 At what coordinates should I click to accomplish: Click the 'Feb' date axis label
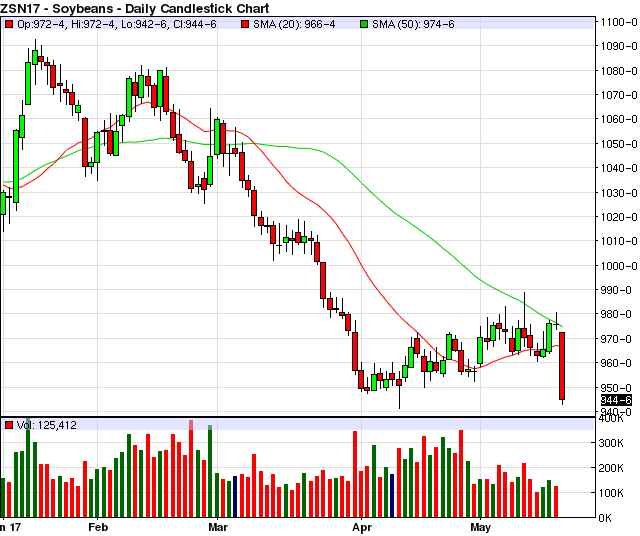click(98, 527)
